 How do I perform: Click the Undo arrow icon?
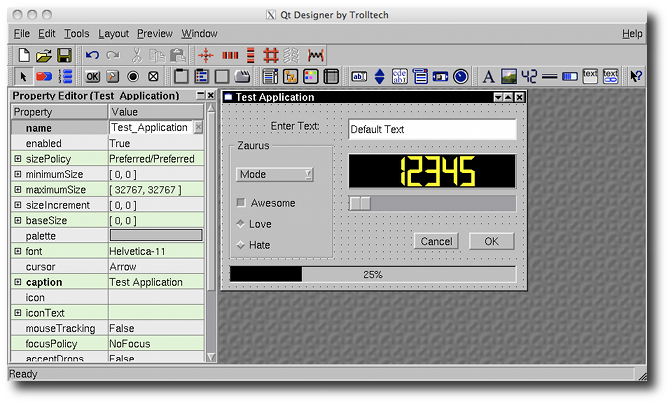pos(92,55)
